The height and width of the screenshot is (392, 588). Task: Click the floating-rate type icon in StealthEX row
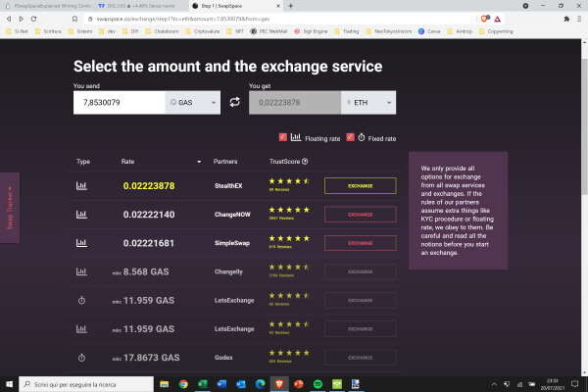81,185
